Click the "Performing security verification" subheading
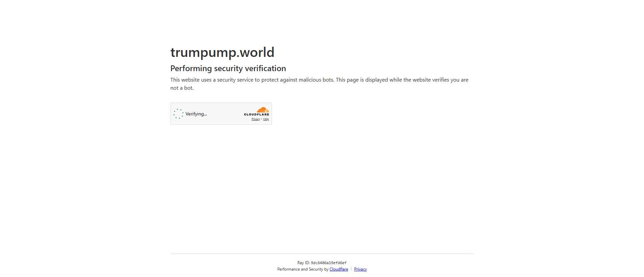The image size is (644, 277). click(228, 68)
